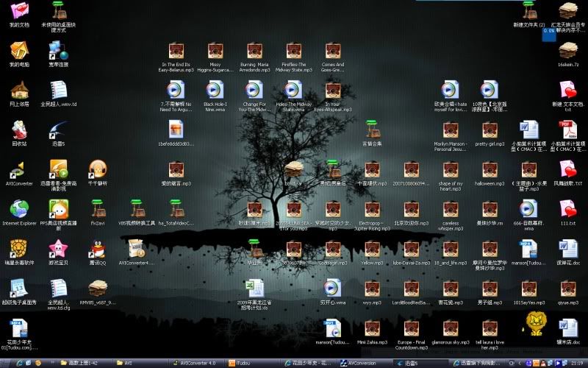
Task: Launch the 游戏宝贝 pink star icon
Action: point(59,249)
